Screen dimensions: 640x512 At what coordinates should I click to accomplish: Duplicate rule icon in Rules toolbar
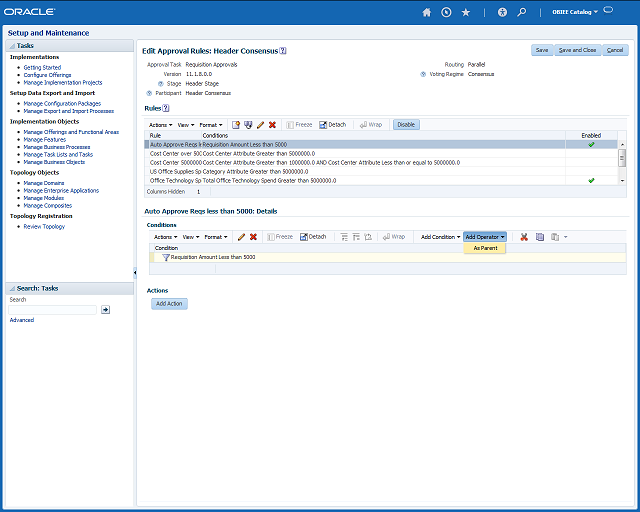click(x=248, y=125)
